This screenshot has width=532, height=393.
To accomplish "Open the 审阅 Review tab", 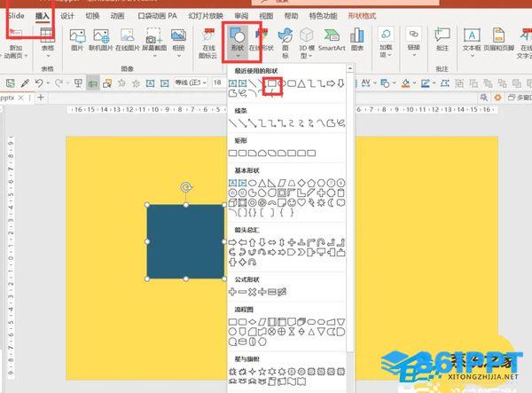I will (241, 16).
